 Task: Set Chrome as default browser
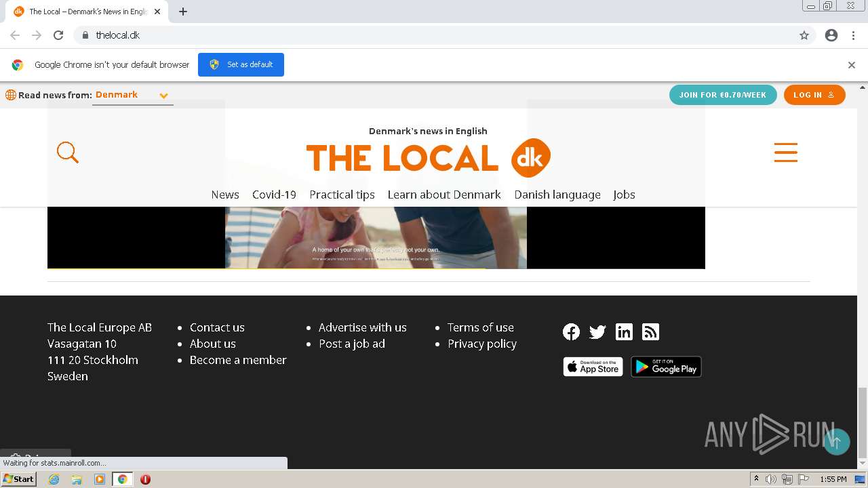coord(241,64)
